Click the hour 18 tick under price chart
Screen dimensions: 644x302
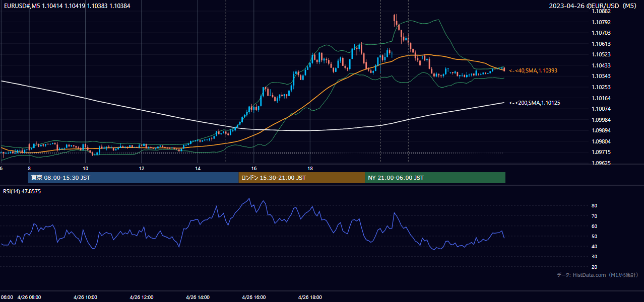(310, 168)
